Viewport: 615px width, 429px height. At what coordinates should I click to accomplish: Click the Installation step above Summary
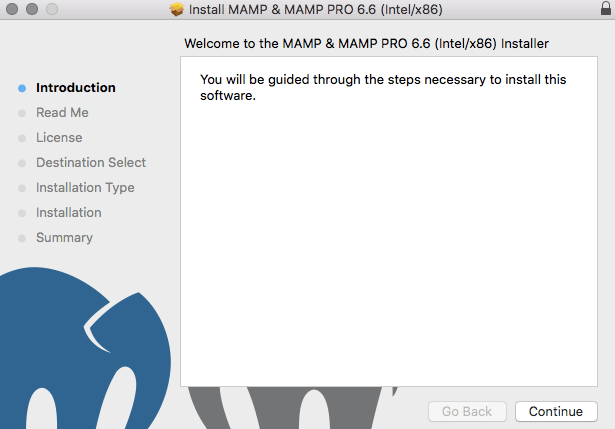tap(68, 213)
